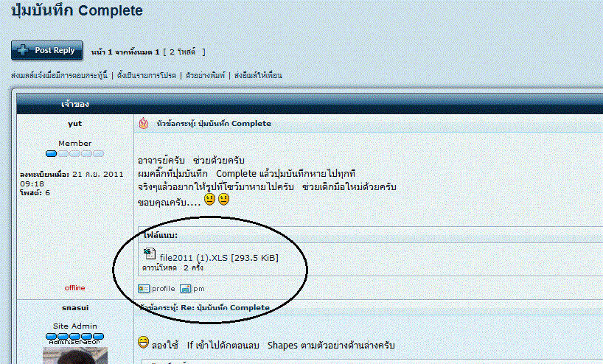This screenshot has width=603, height=364.
Task: Click the email to friend link
Action: 258,75
